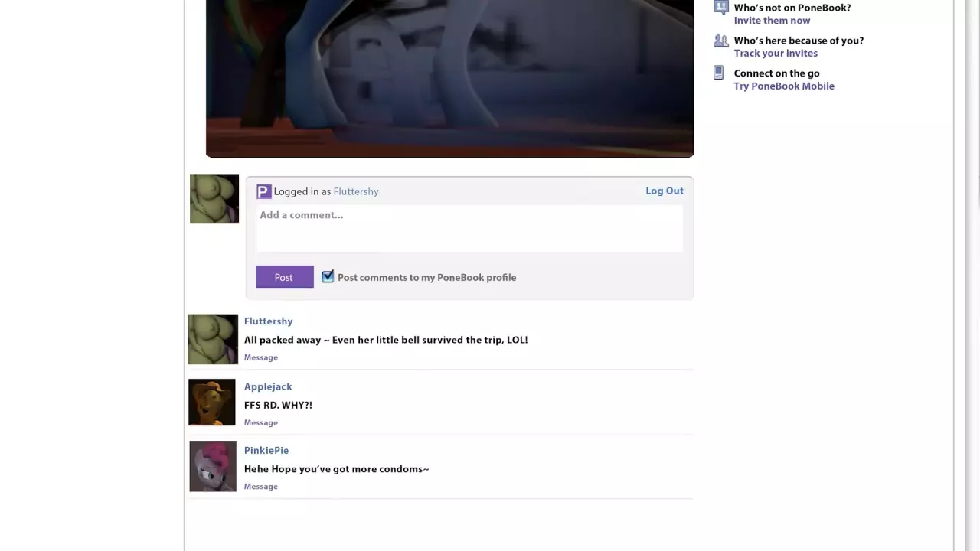Open the "Try PoneBook Mobile" link
This screenshot has height=551, width=980.
pyautogui.click(x=784, y=86)
